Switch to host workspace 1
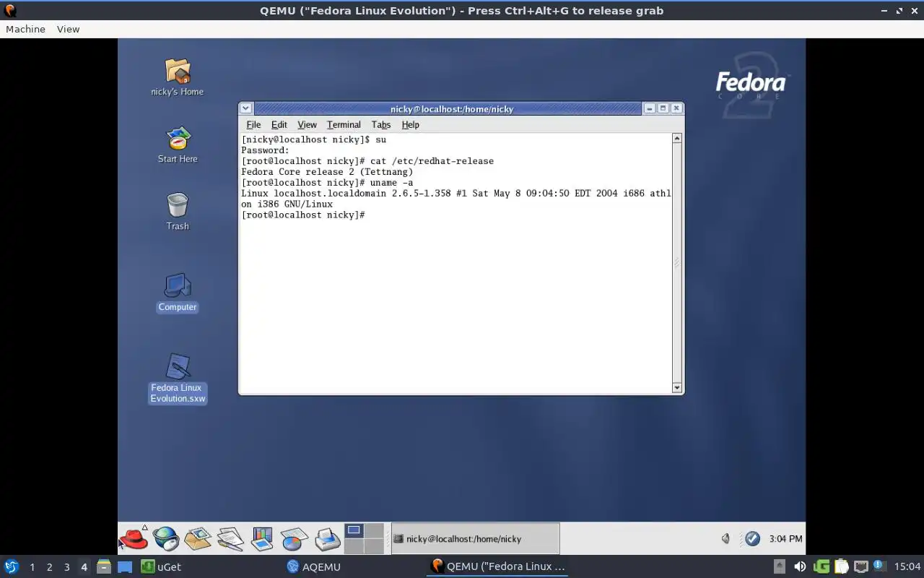Screen dimensions: 924x578 32,567
